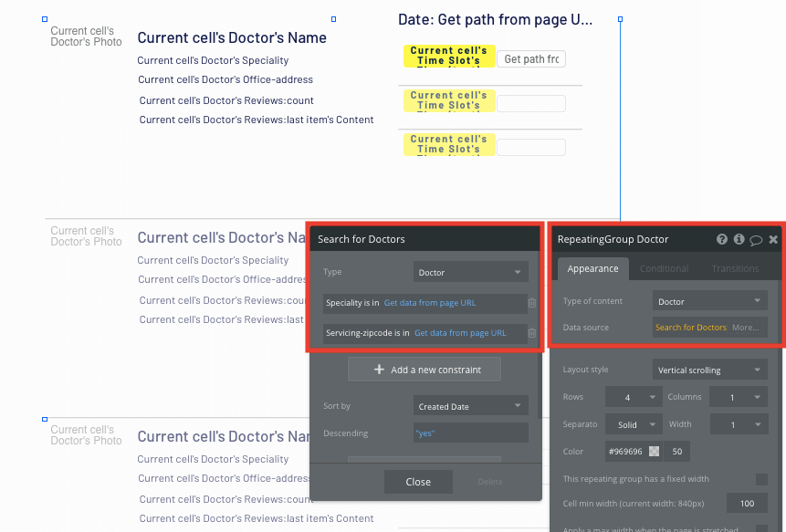This screenshot has width=786, height=532.
Task: Open the Type dropdown showing Doctor
Action: 470,271
